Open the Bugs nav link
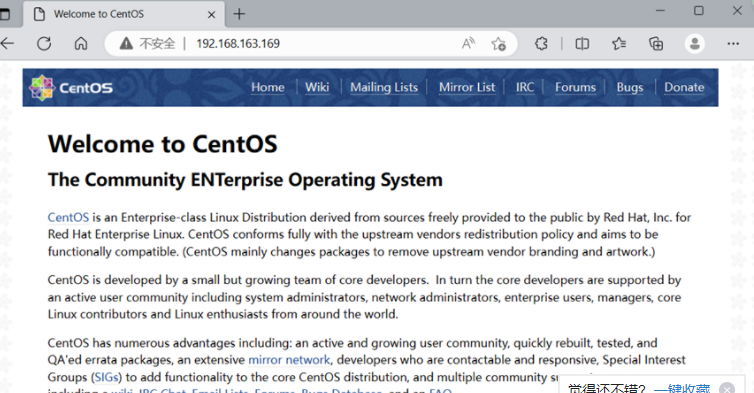The image size is (754, 393). tap(629, 88)
